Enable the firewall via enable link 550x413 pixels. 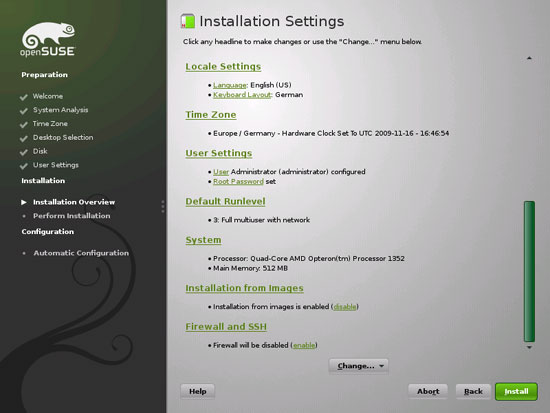(304, 345)
